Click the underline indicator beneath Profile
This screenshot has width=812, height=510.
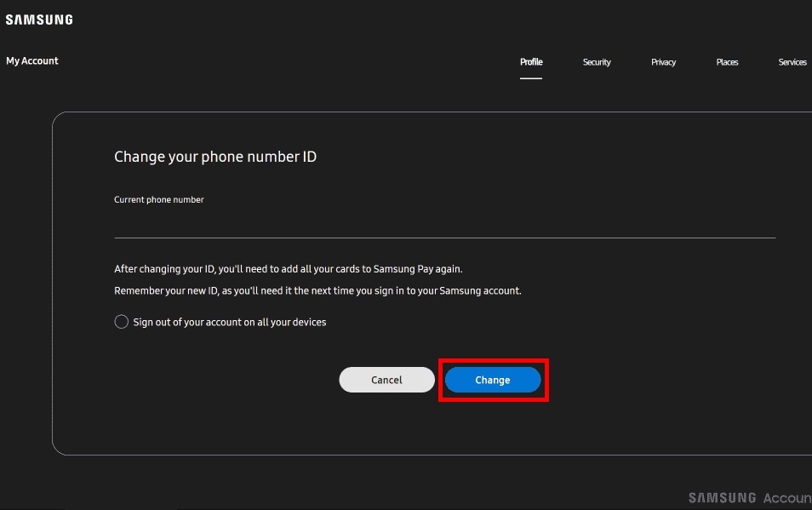(x=531, y=78)
